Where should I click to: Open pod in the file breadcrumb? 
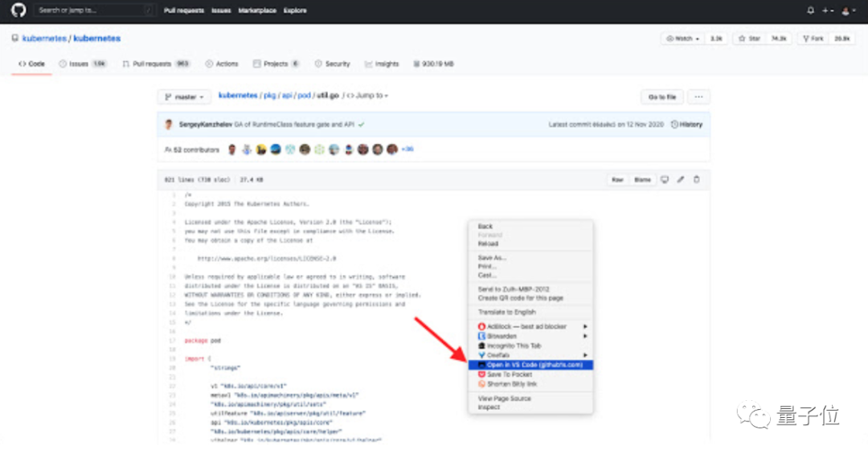click(x=304, y=96)
